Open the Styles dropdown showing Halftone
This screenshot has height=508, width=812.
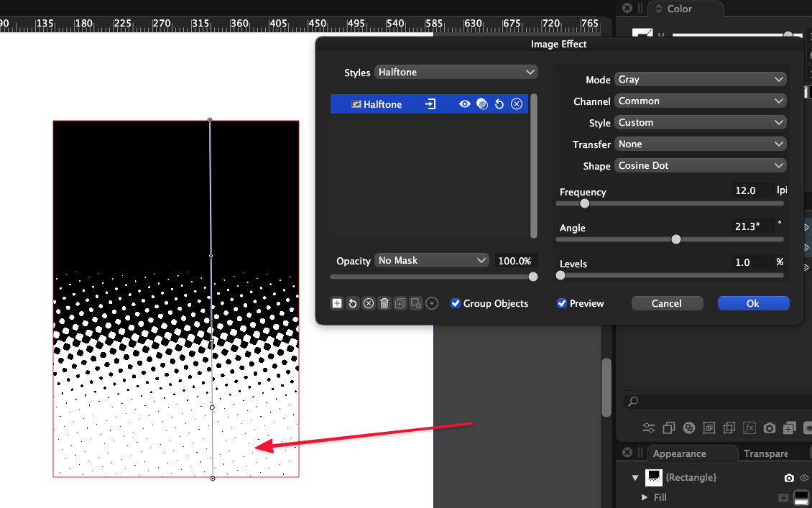[456, 73]
